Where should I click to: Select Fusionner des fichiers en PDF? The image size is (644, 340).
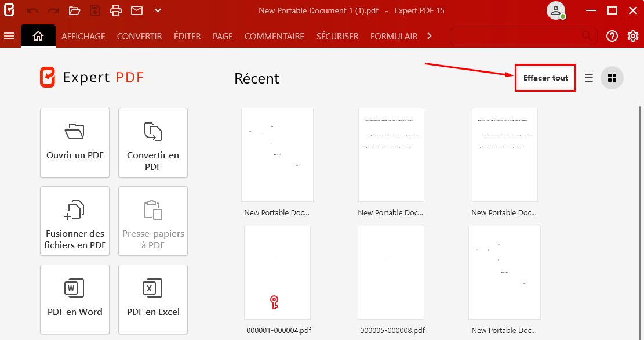pos(75,221)
